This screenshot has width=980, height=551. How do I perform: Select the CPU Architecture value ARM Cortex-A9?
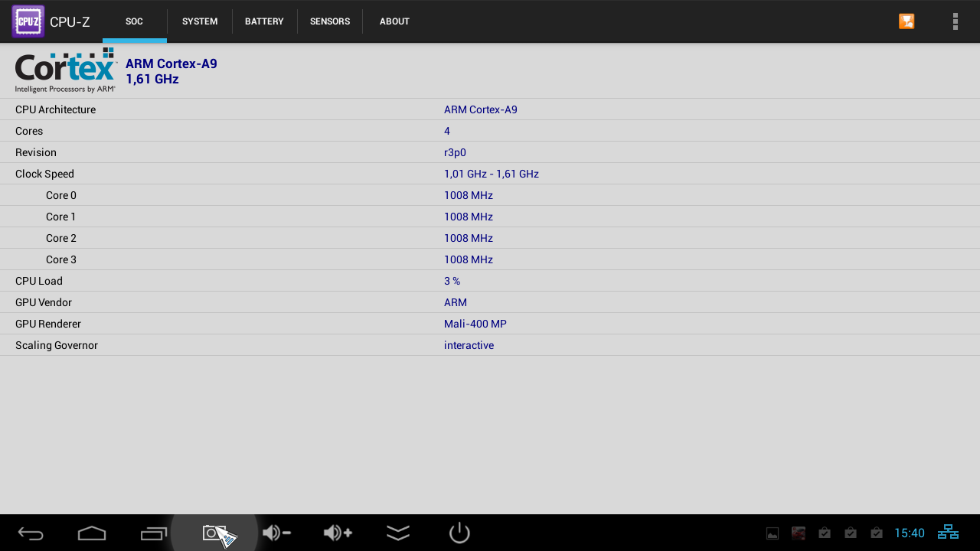point(481,109)
